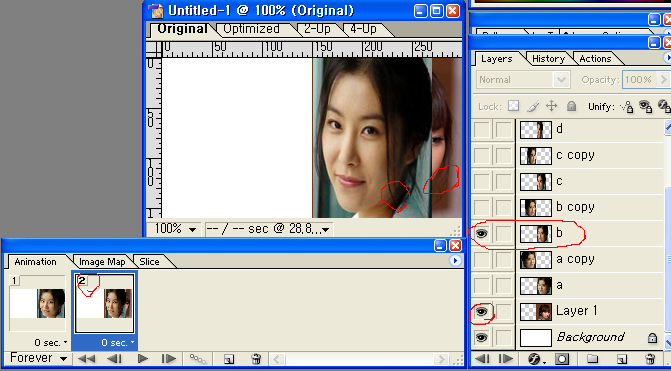
Task: Open the 100% zoom dropdown
Action: [175, 229]
